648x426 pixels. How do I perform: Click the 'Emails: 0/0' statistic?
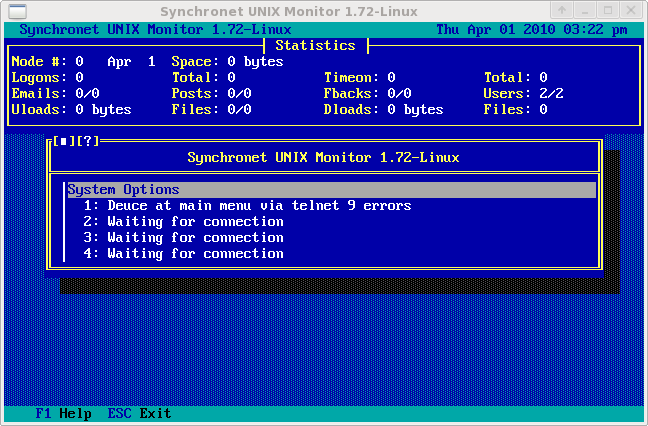tap(55, 93)
